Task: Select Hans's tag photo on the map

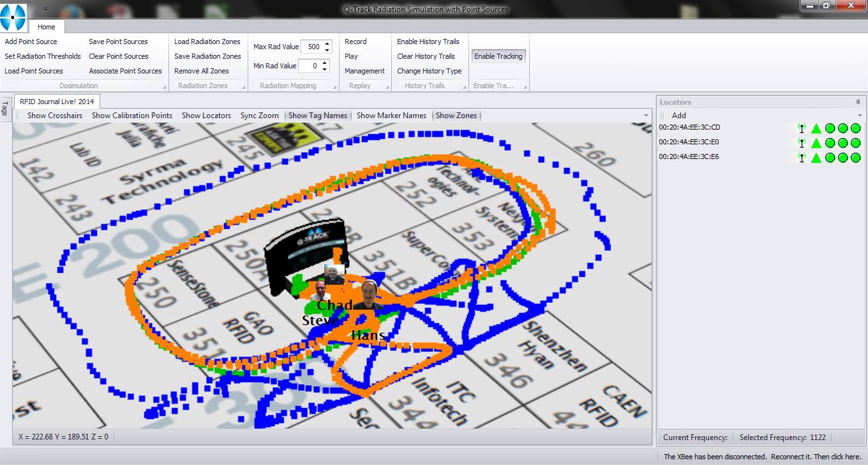Action: point(368,296)
